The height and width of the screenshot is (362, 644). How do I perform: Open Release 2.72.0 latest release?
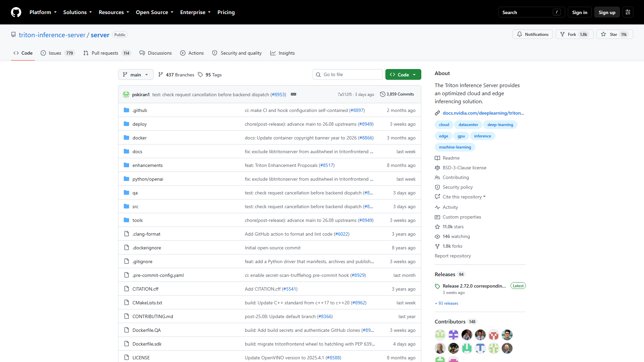(474, 286)
